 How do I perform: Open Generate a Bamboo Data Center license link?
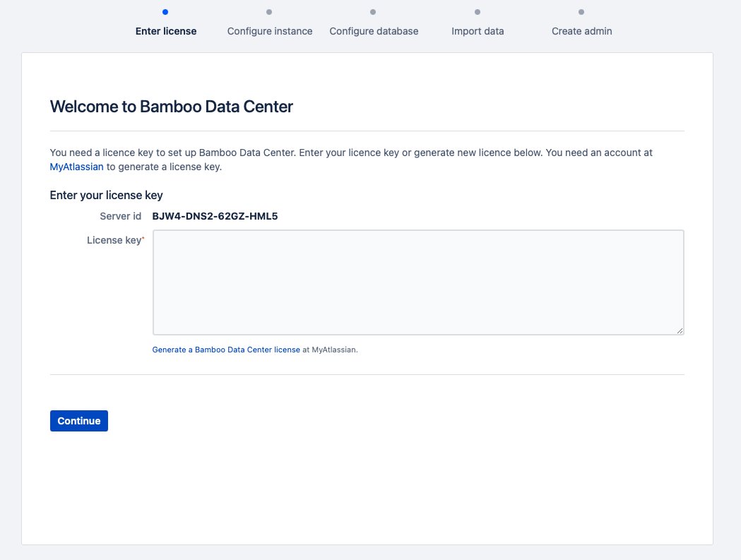click(x=226, y=350)
